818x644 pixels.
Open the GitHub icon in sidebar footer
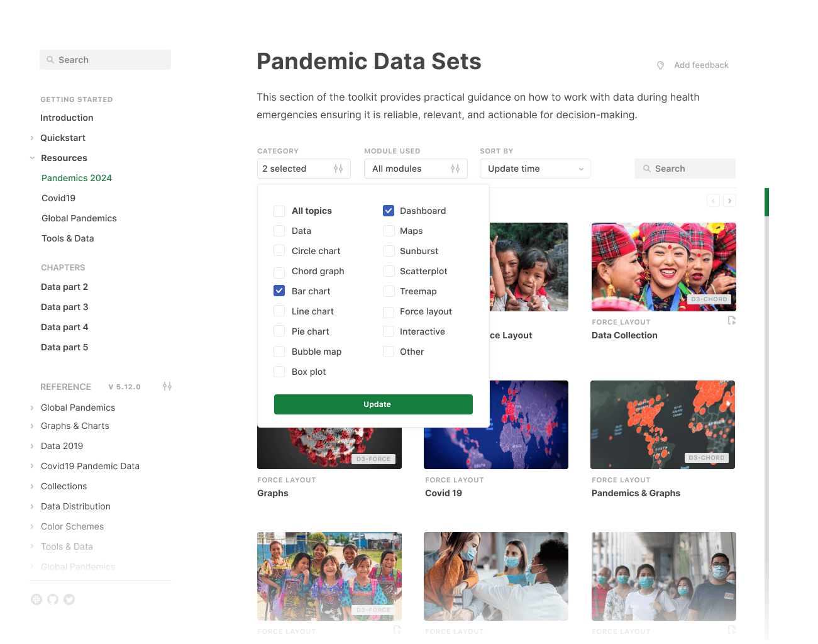coord(53,599)
